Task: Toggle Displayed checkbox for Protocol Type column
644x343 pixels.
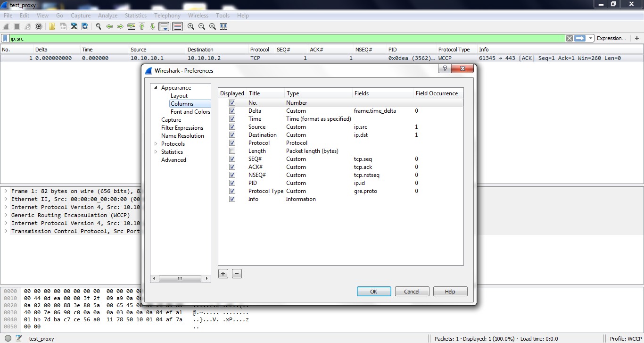Action: tap(232, 191)
